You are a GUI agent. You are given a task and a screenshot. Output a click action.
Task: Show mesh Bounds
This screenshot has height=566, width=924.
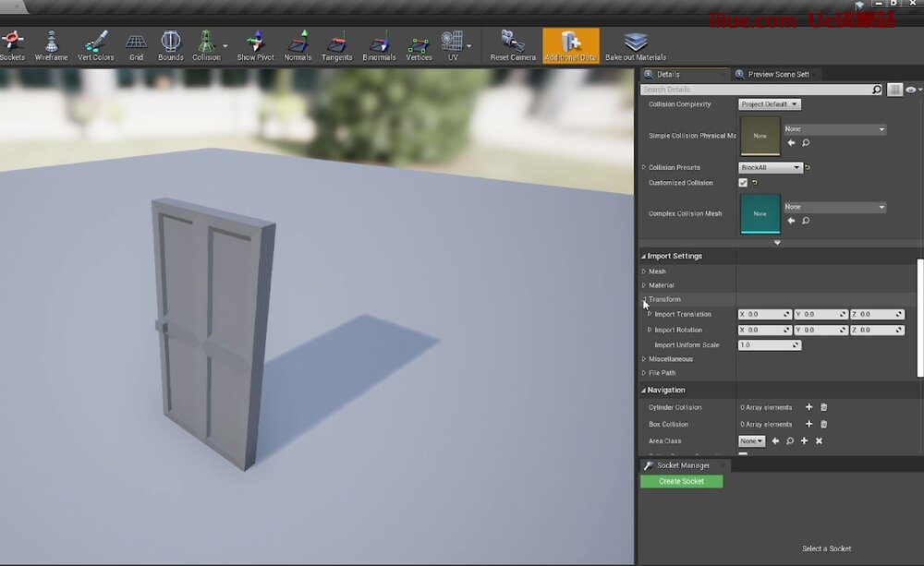[171, 44]
